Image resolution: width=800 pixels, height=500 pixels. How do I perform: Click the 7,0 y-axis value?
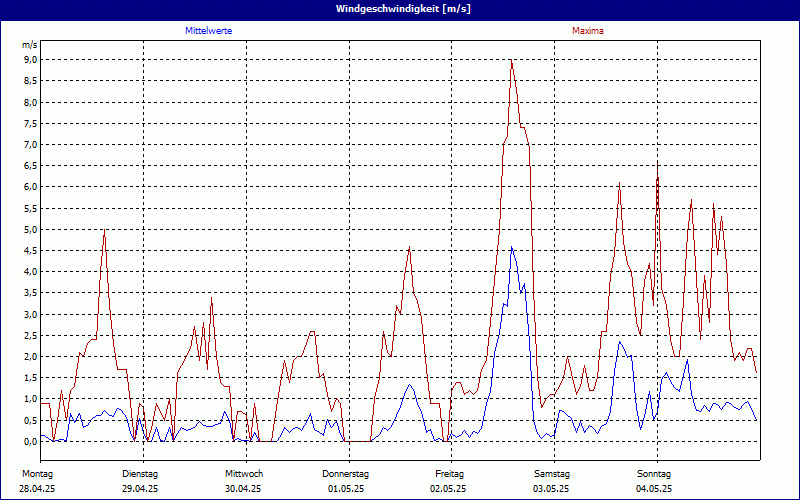[x=30, y=144]
